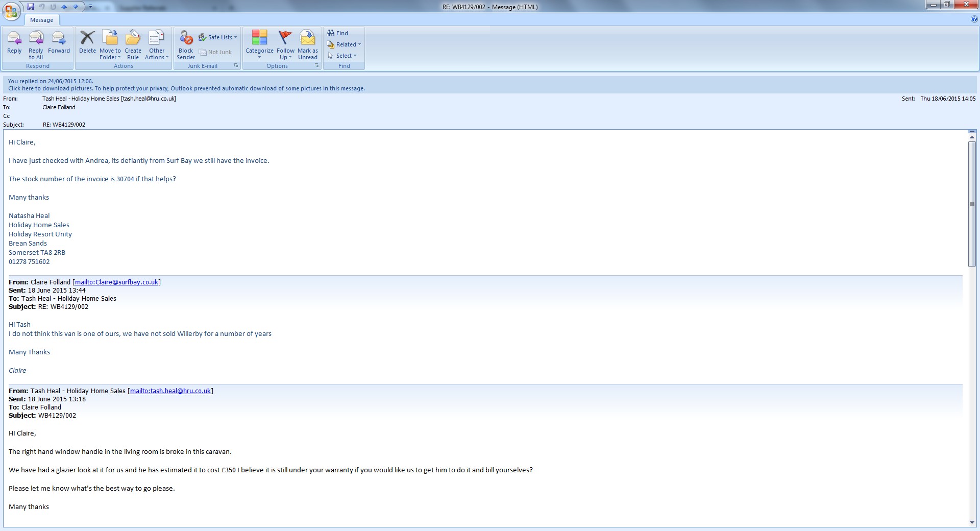Choose Reply to All
This screenshot has height=531, width=980.
pyautogui.click(x=36, y=45)
